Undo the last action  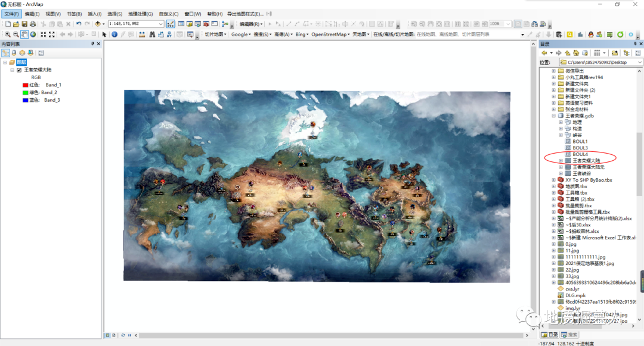[x=79, y=24]
